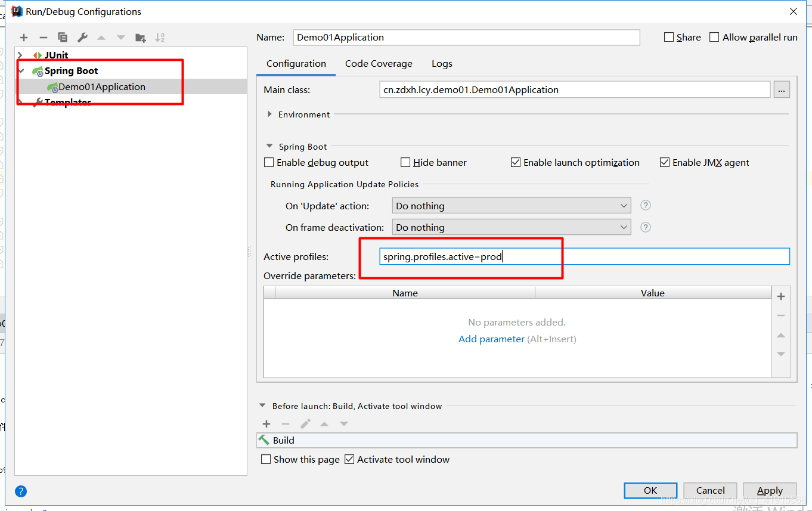Click the Apply button
The image size is (812, 511).
point(770,491)
